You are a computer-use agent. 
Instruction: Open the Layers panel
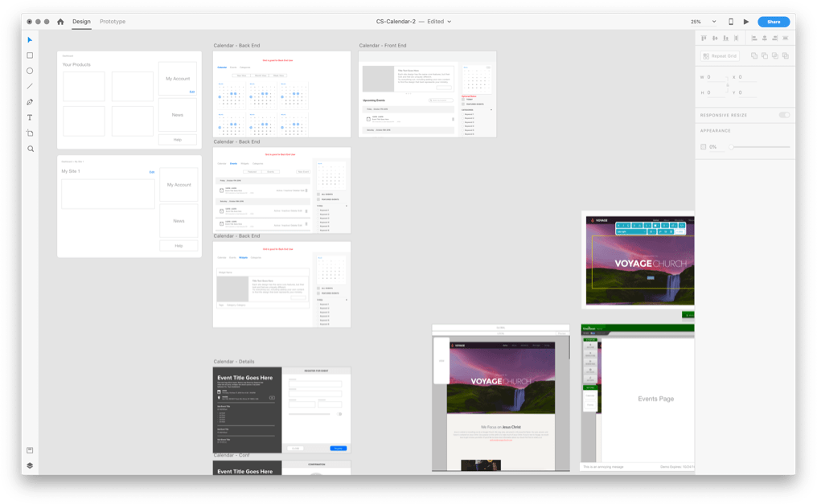coord(31,465)
